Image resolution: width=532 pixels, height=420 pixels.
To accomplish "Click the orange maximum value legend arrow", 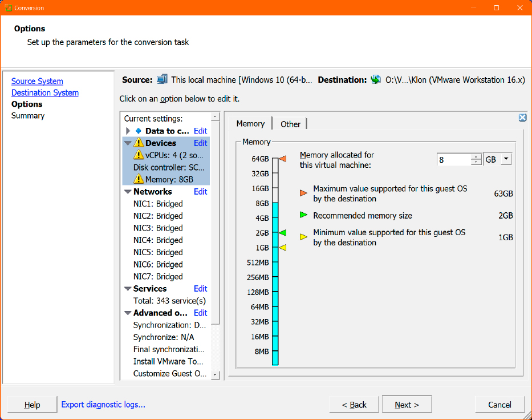I will [304, 193].
